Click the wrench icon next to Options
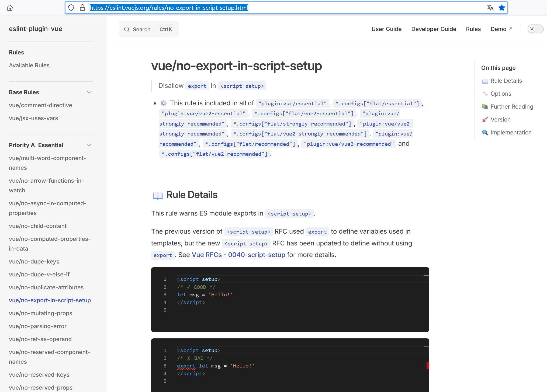This screenshot has height=392, width=547. pos(485,93)
